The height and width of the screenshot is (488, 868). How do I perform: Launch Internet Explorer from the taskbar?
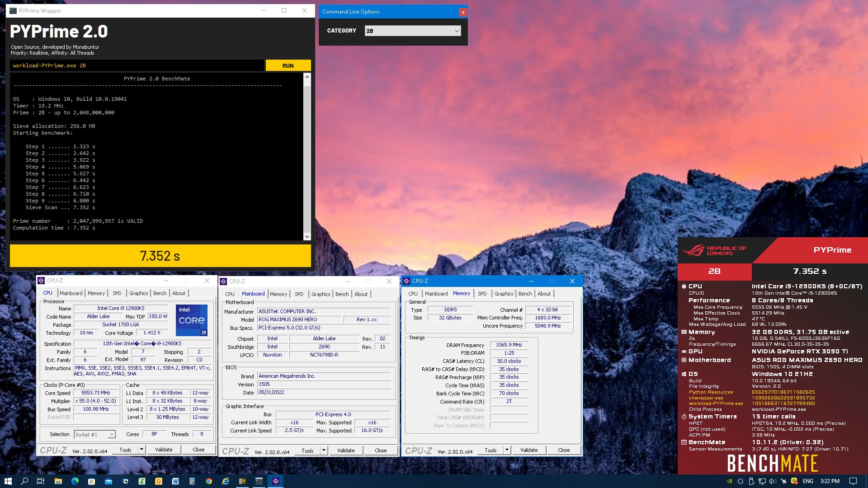[x=226, y=481]
